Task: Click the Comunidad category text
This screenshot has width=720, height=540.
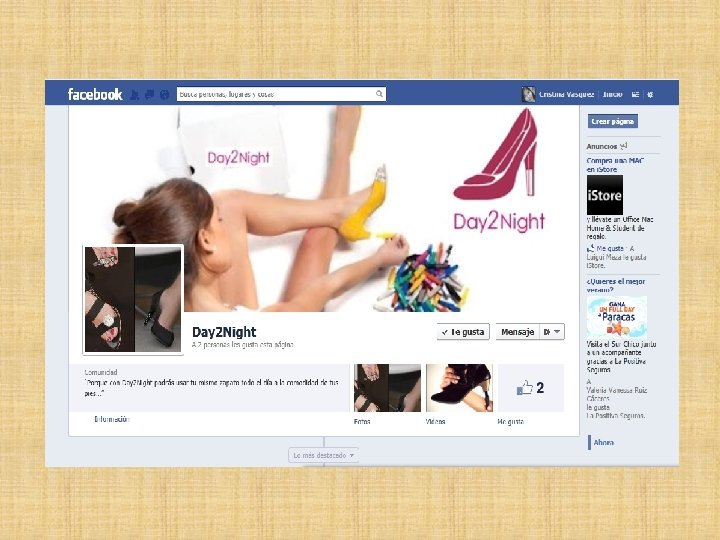Action: point(101,372)
